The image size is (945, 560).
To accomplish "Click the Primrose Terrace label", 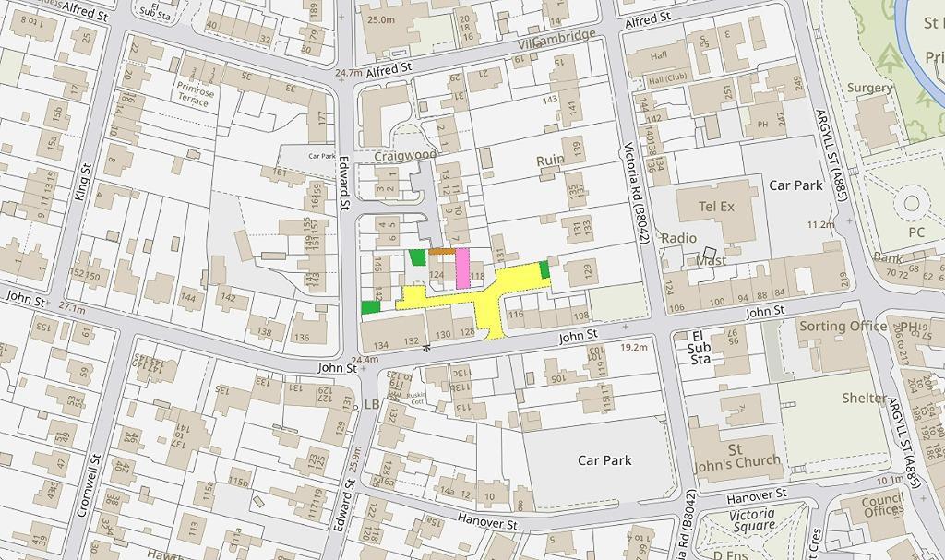I will 196,95.
